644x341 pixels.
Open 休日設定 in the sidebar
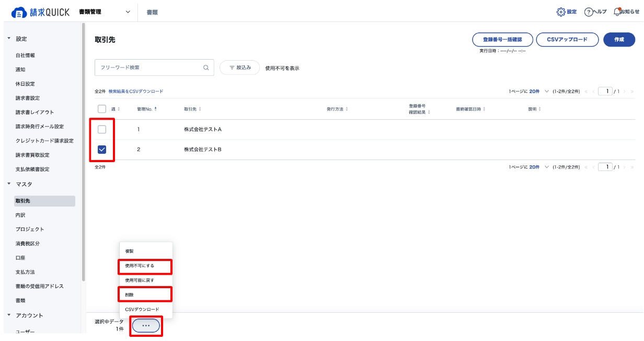[25, 84]
